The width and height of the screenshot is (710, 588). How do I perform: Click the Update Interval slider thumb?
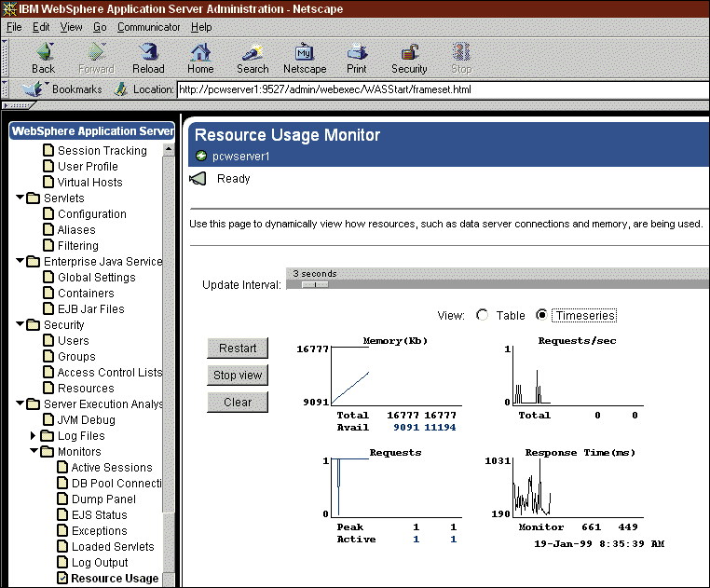click(x=315, y=284)
